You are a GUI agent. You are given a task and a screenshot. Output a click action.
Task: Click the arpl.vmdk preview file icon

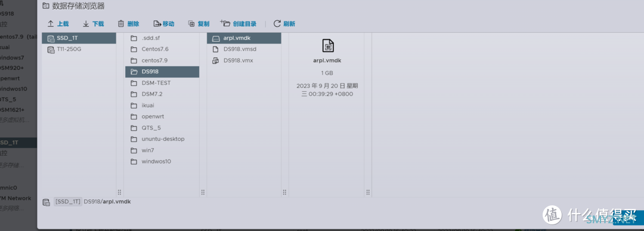coord(327,45)
